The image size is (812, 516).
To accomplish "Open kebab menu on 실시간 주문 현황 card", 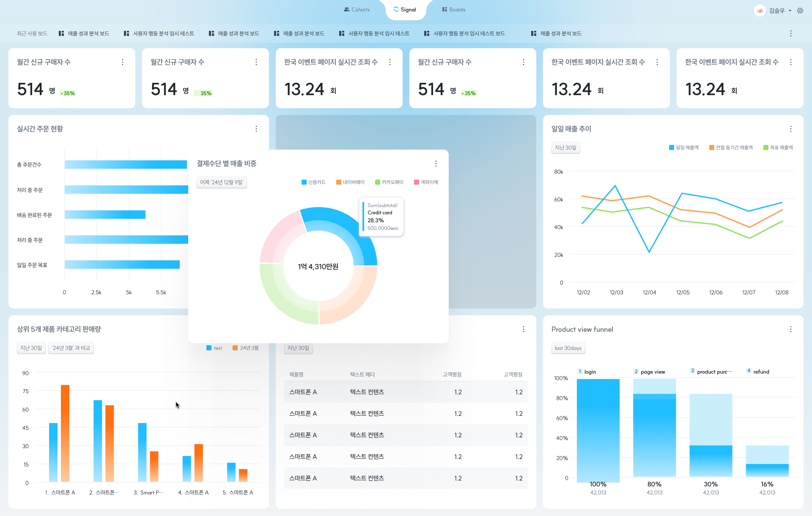I will pos(256,129).
